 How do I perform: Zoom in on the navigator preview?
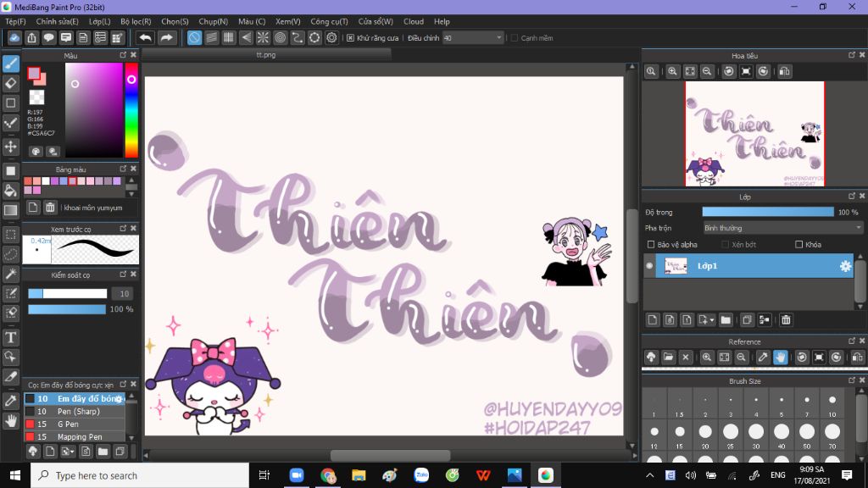pyautogui.click(x=672, y=71)
